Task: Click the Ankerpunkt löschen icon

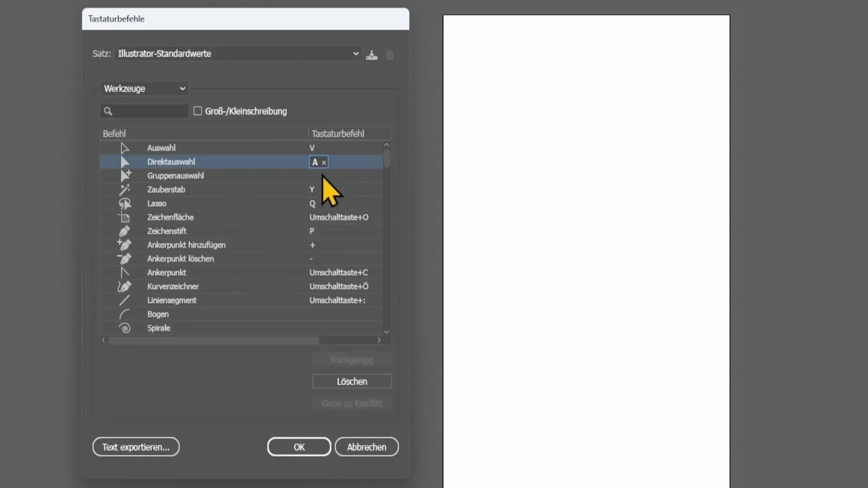Action: tap(124, 258)
